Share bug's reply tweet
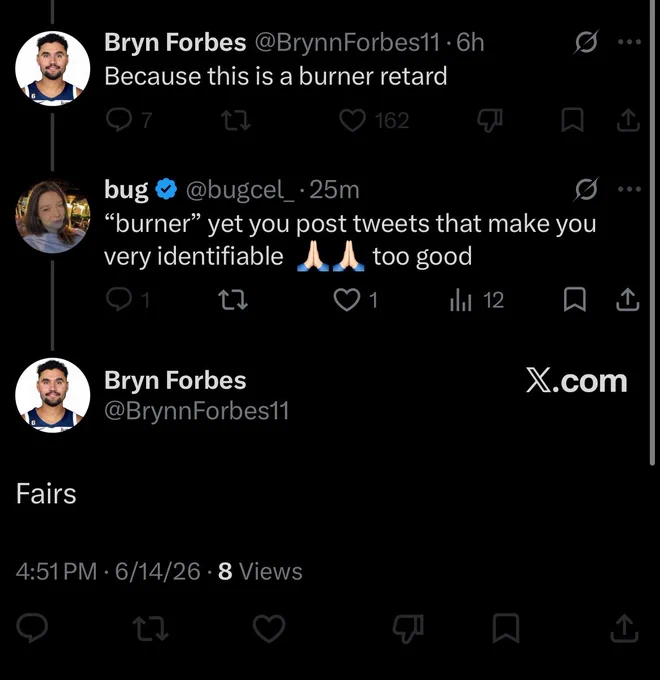 pyautogui.click(x=628, y=300)
